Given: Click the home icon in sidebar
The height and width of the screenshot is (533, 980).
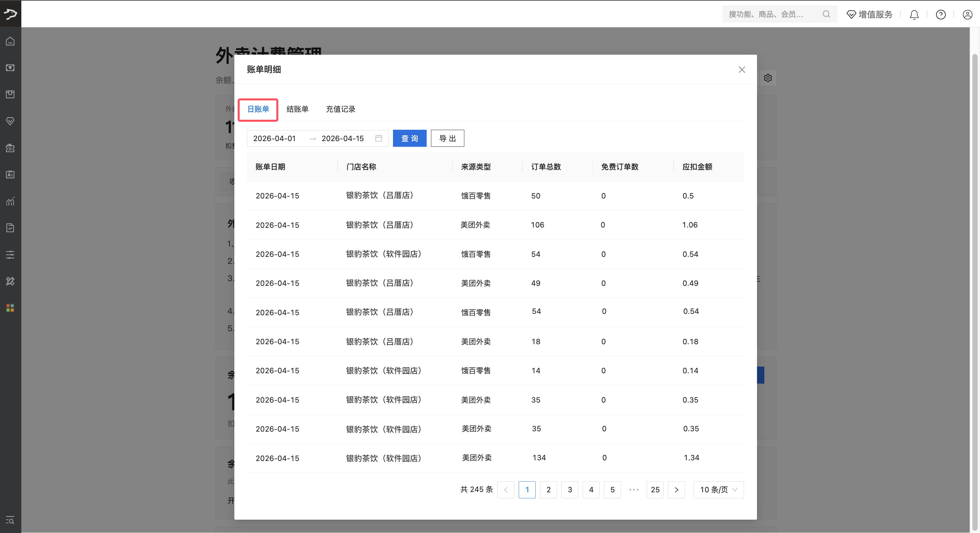Looking at the screenshot, I should (10, 41).
